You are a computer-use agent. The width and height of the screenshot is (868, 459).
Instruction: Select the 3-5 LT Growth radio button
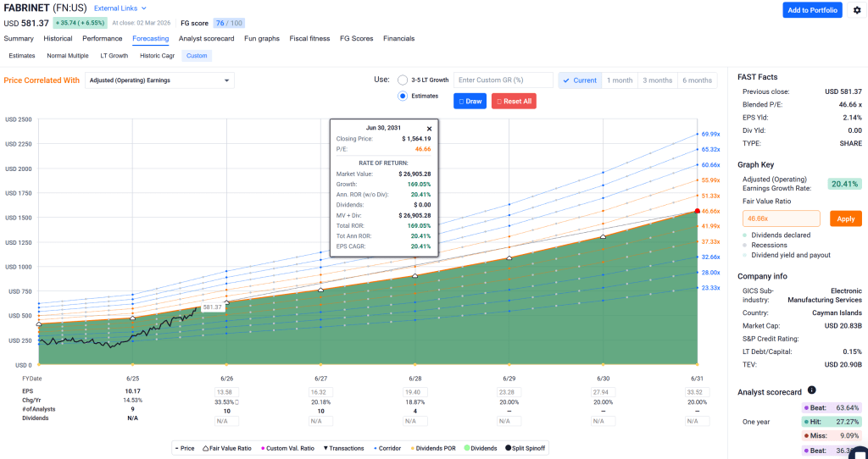click(x=403, y=80)
